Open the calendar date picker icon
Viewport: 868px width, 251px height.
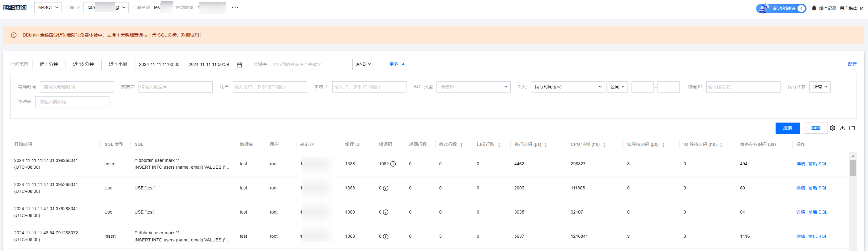(x=239, y=65)
